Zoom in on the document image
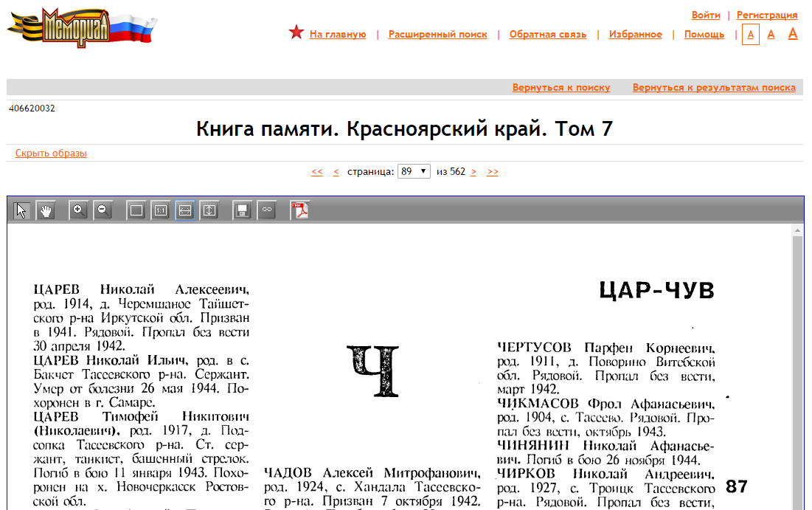812x510 pixels. (78, 210)
